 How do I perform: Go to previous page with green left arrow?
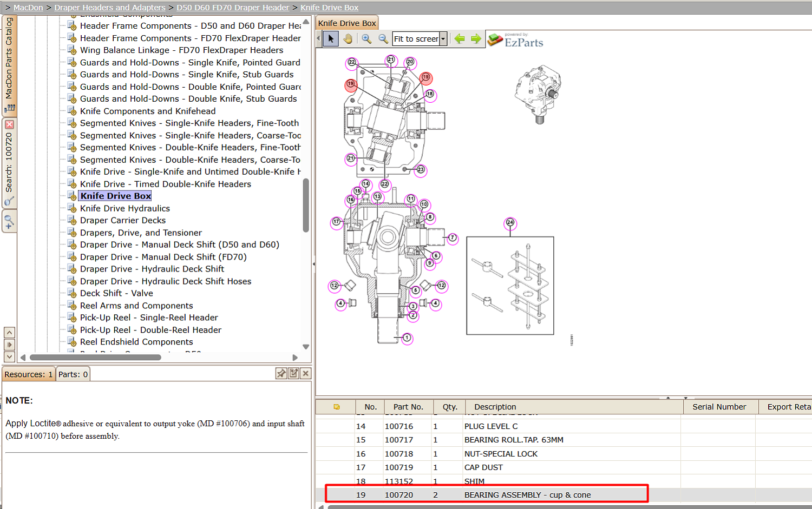[460, 39]
